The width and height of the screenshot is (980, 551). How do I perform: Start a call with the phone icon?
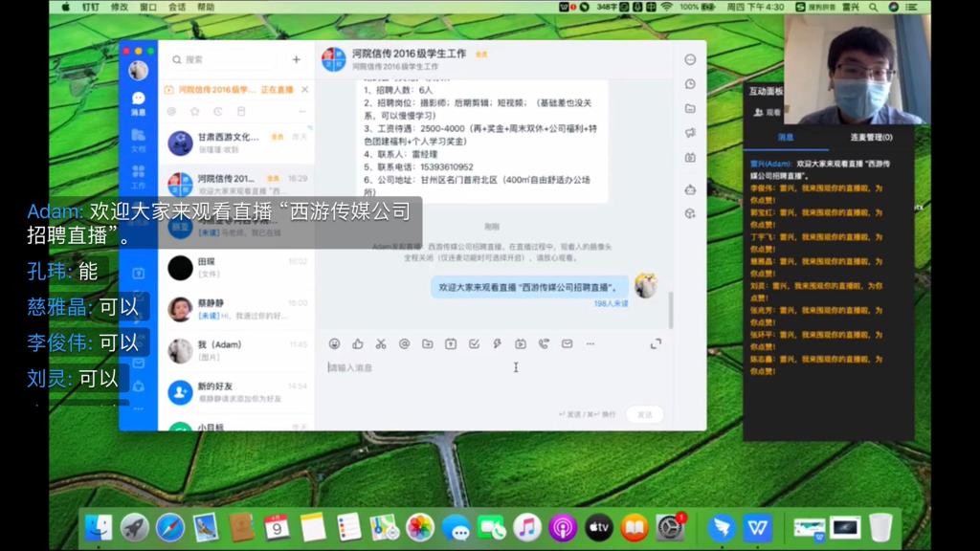tap(544, 344)
